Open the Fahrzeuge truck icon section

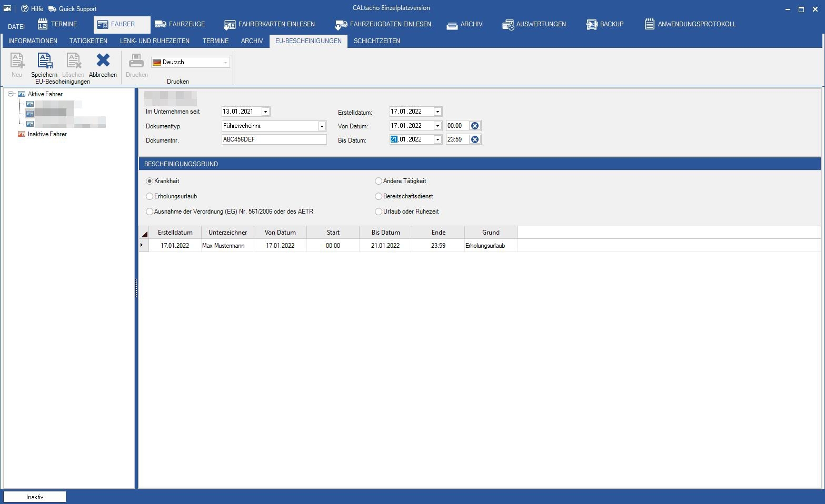180,24
